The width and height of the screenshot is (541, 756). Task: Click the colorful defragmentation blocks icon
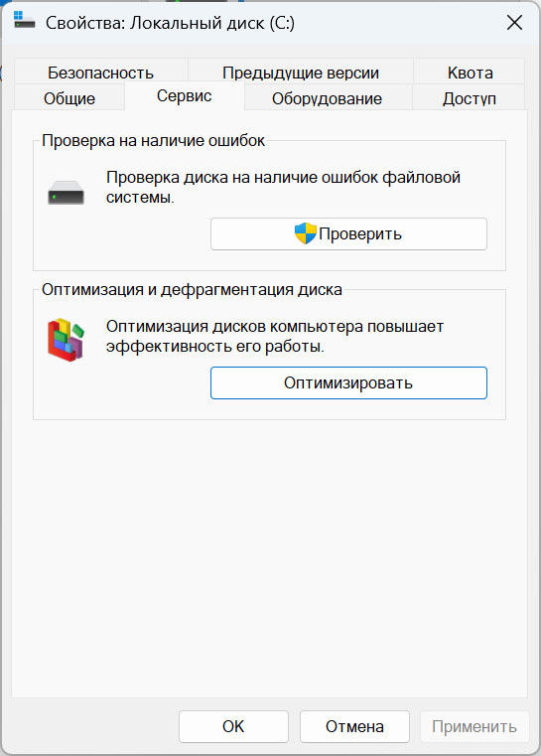(x=66, y=340)
